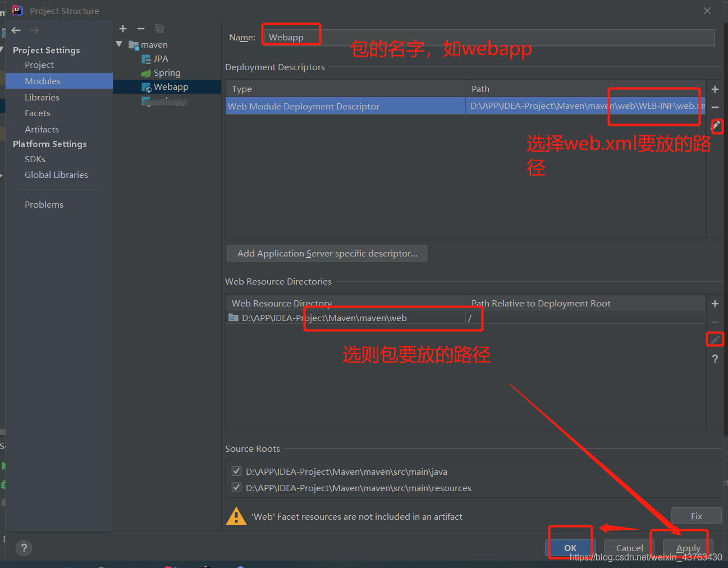Image resolution: width=728 pixels, height=568 pixels.
Task: Remove web resource directory entry
Action: click(715, 322)
